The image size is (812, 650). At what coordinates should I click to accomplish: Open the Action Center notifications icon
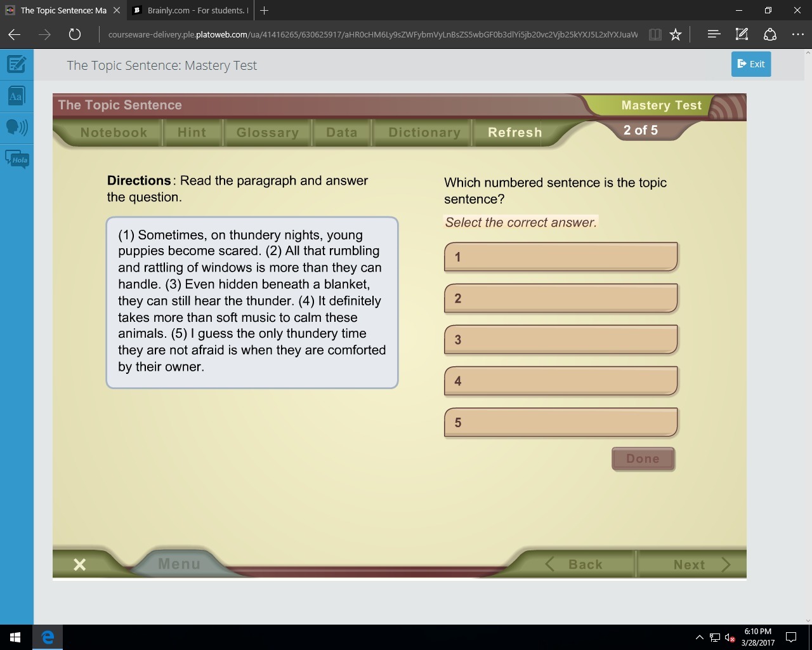click(x=791, y=637)
